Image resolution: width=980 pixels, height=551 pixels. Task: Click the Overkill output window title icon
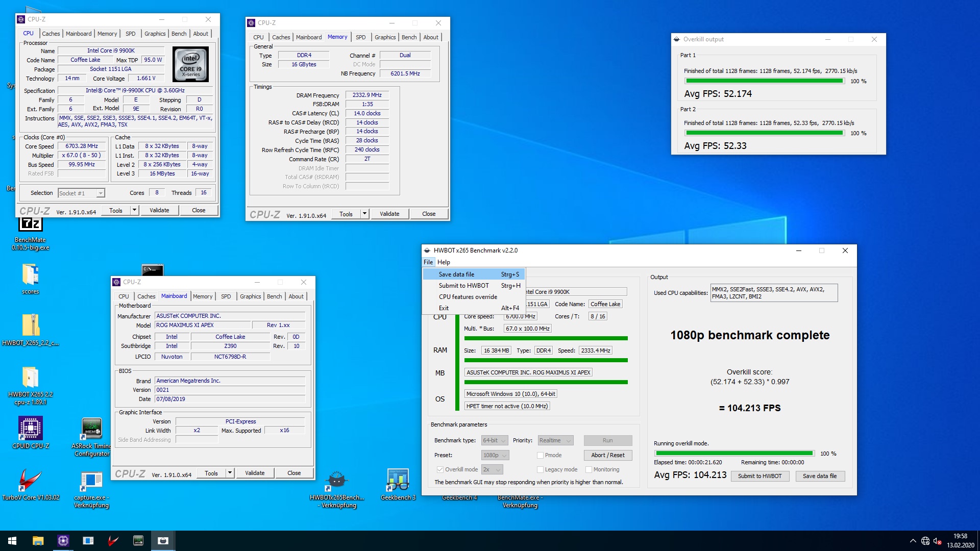click(x=677, y=39)
